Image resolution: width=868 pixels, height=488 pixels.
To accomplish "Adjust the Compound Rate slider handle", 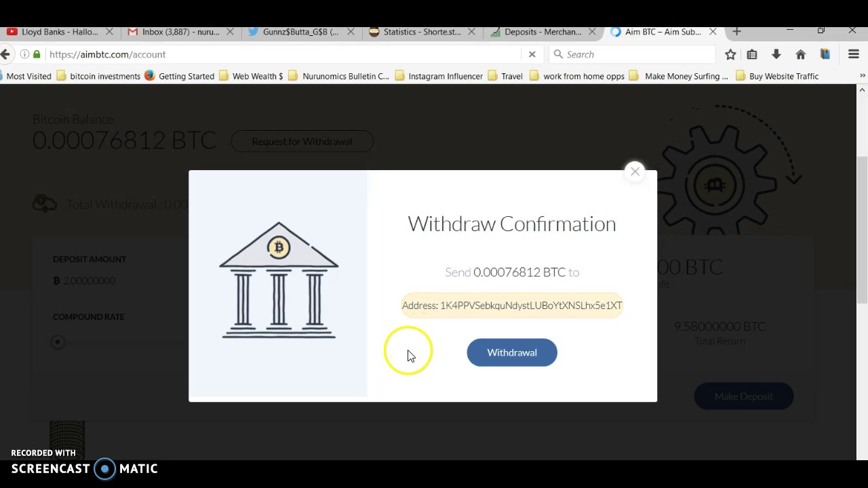I will pos(58,342).
